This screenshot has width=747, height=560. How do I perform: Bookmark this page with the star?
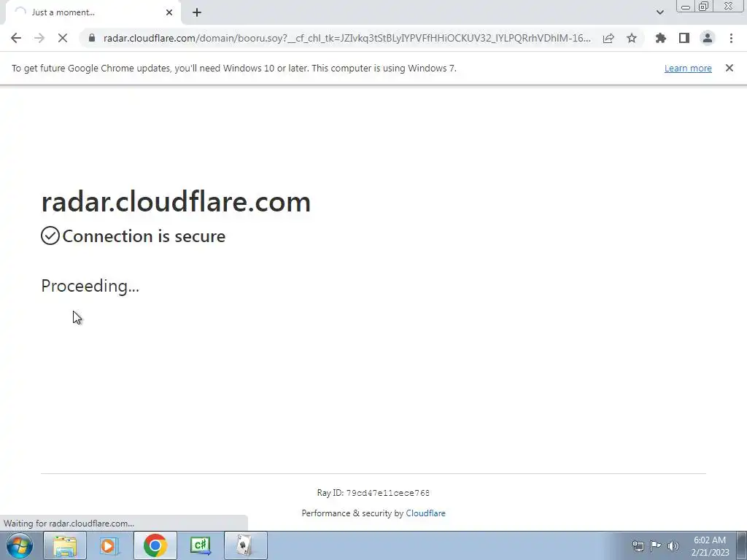pyautogui.click(x=632, y=38)
